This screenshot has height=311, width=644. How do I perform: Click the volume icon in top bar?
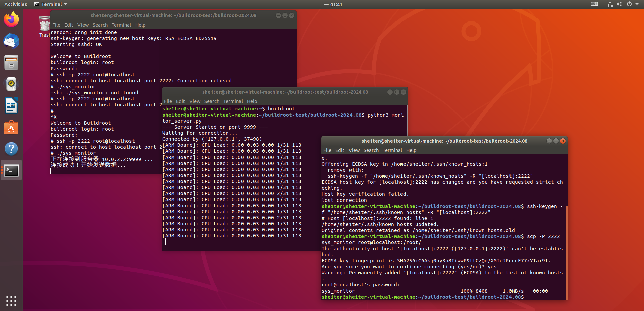pyautogui.click(x=620, y=4)
